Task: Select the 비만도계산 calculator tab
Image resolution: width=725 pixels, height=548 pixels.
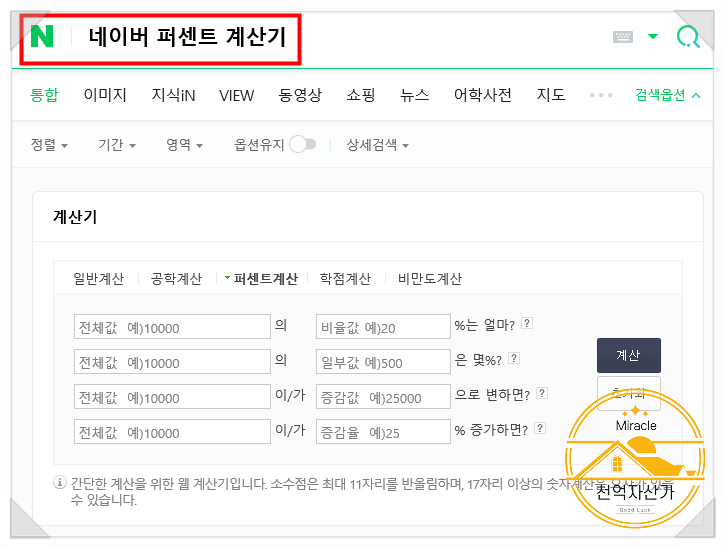Action: [430, 278]
